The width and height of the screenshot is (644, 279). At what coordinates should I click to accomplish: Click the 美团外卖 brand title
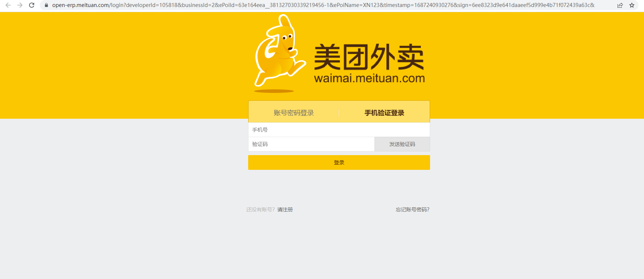(x=369, y=57)
